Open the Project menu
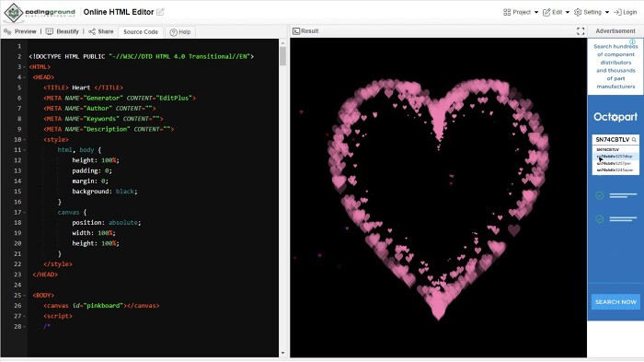 pyautogui.click(x=521, y=12)
